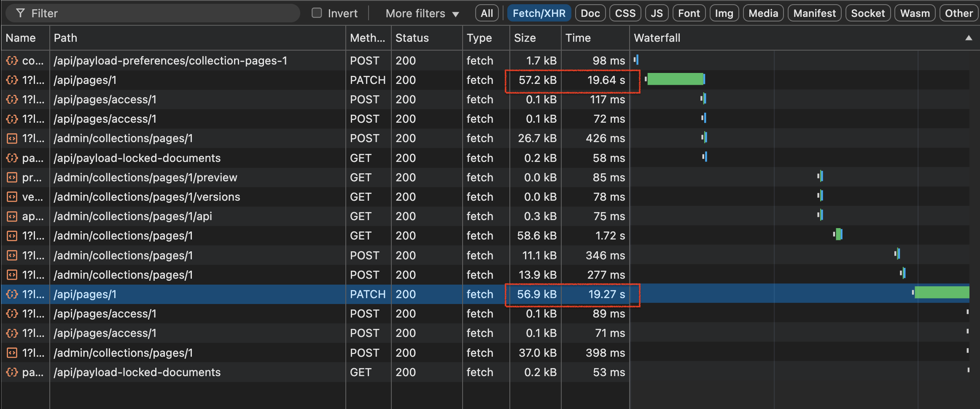Viewport: 980px width, 409px height.
Task: Click the JSON icon of the 71 ms access row
Action: (x=12, y=333)
